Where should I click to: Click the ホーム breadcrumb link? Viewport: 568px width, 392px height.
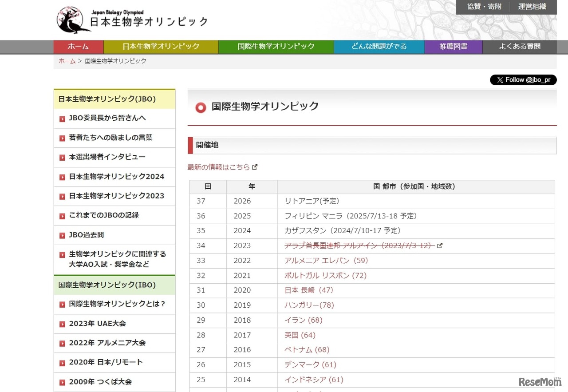coord(67,61)
